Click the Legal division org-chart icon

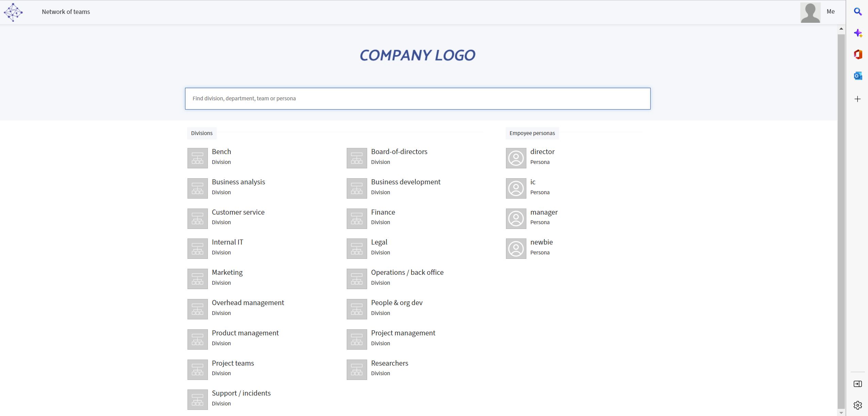357,249
